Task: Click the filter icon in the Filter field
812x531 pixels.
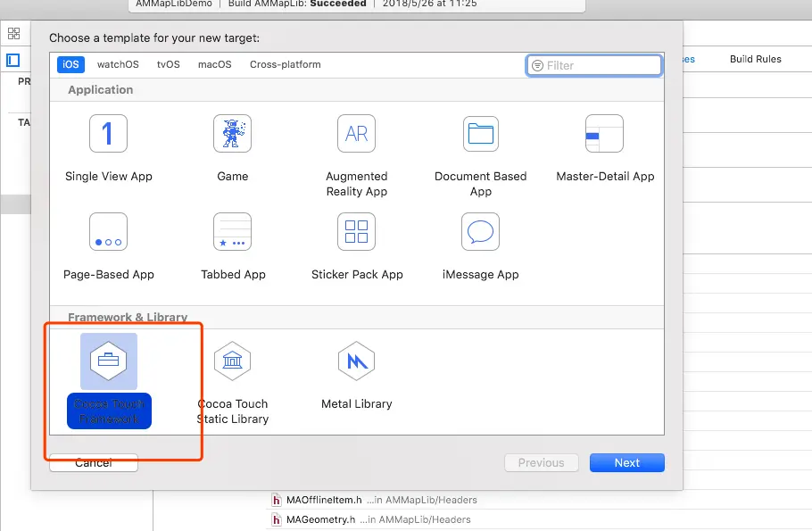Action: coord(537,65)
